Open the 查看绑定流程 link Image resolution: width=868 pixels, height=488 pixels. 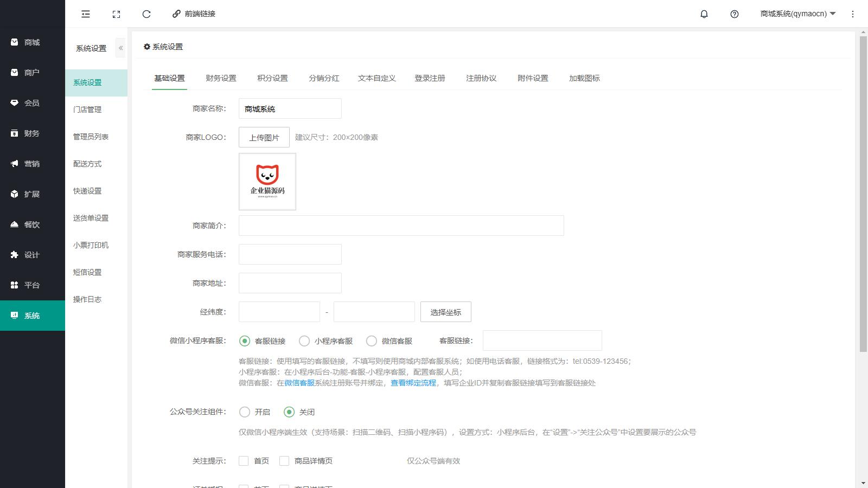[413, 383]
